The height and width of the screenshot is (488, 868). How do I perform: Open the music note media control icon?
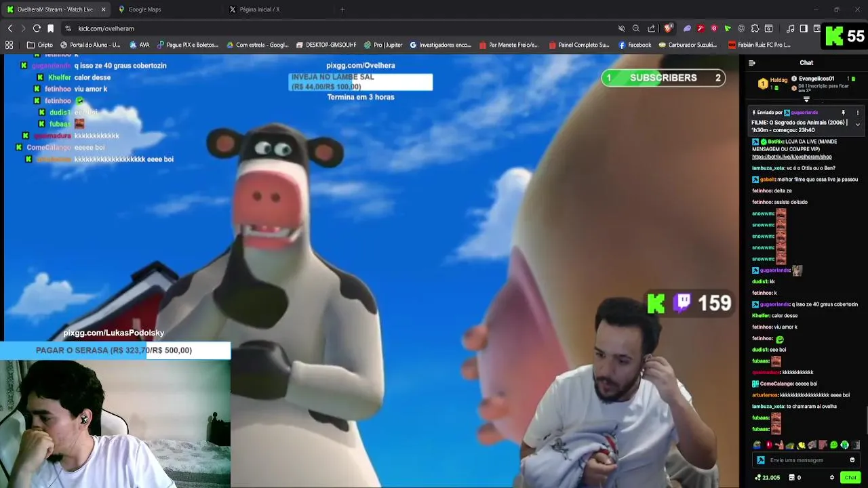point(791,28)
